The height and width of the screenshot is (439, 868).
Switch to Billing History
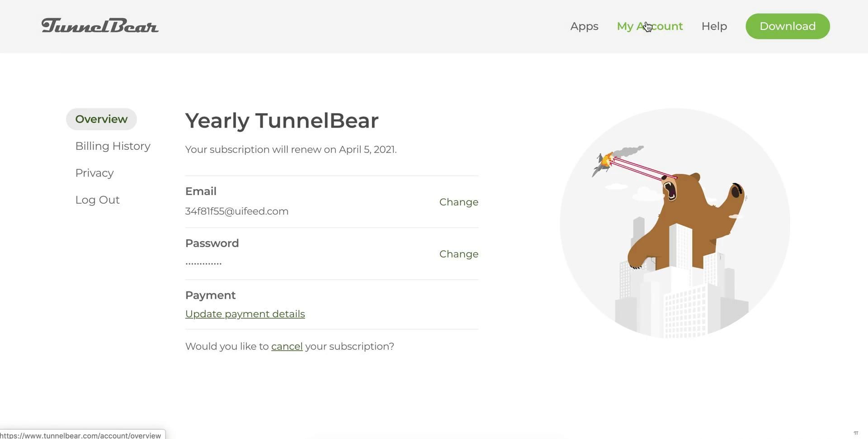(113, 146)
